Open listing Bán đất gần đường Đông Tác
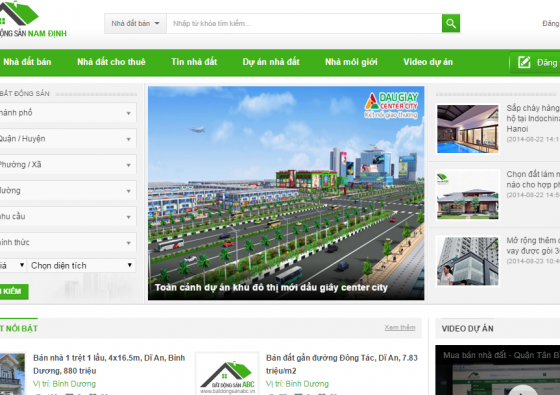 (341, 364)
